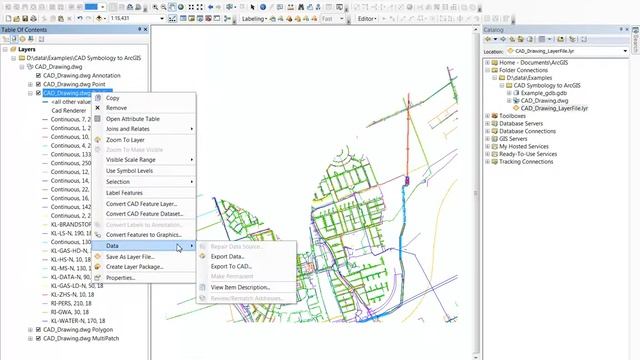Select My Hosted Services in Catalog
Screen dimensions: 640x360
click(524, 147)
